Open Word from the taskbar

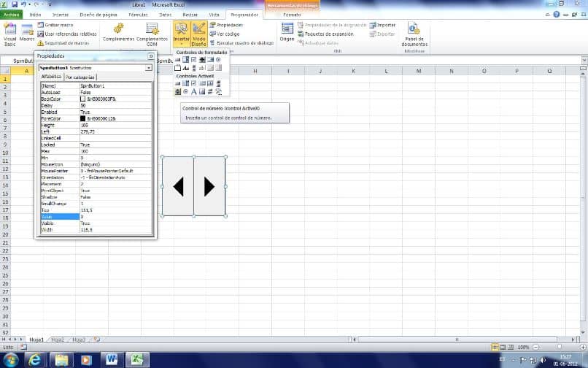112,360
